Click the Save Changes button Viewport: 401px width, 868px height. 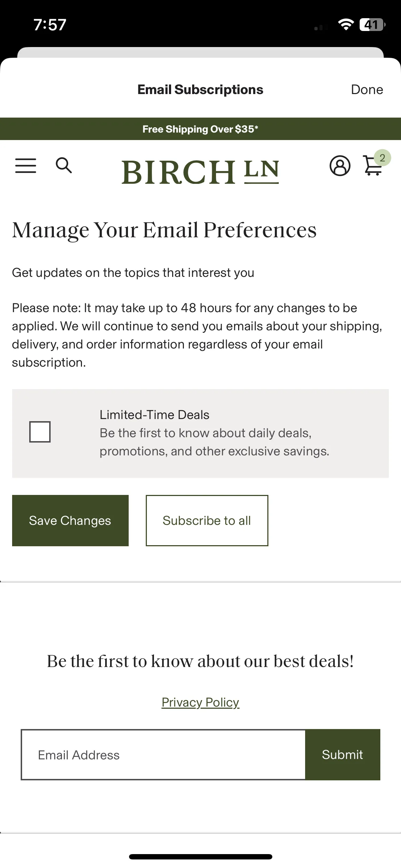[70, 521]
